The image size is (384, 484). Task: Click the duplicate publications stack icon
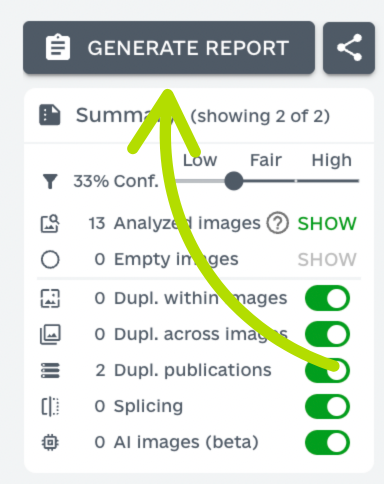50,370
